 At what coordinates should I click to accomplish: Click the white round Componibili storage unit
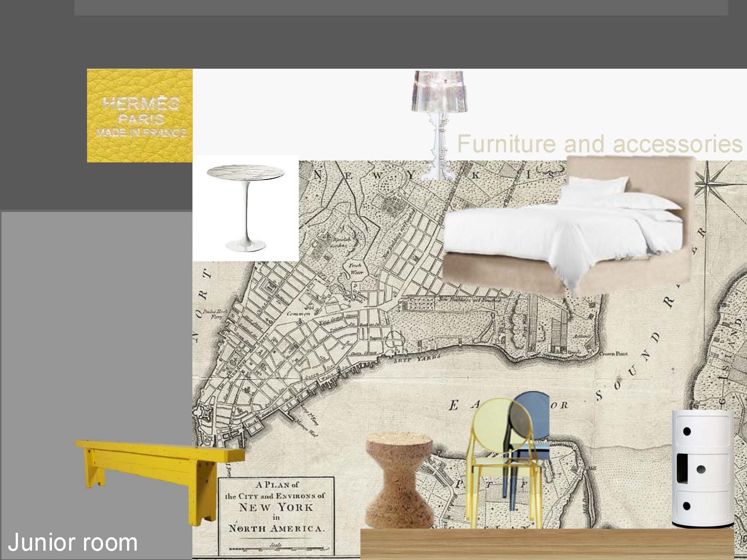point(703,469)
